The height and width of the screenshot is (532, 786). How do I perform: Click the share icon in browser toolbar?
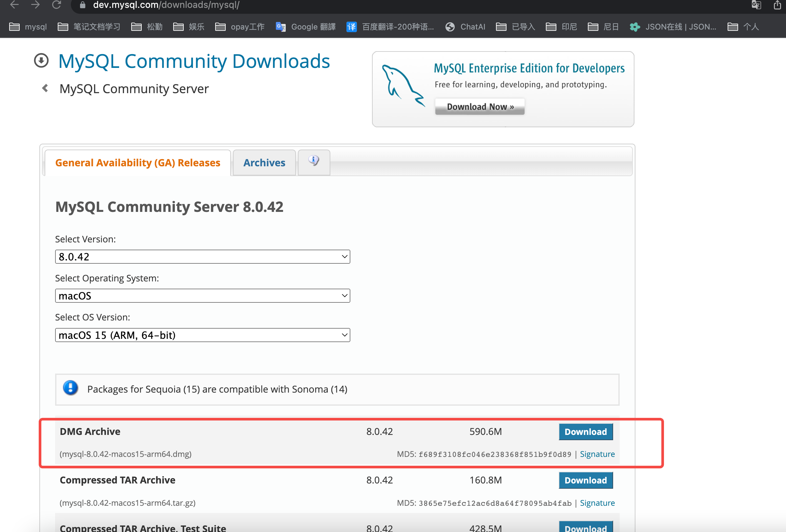pyautogui.click(x=777, y=5)
